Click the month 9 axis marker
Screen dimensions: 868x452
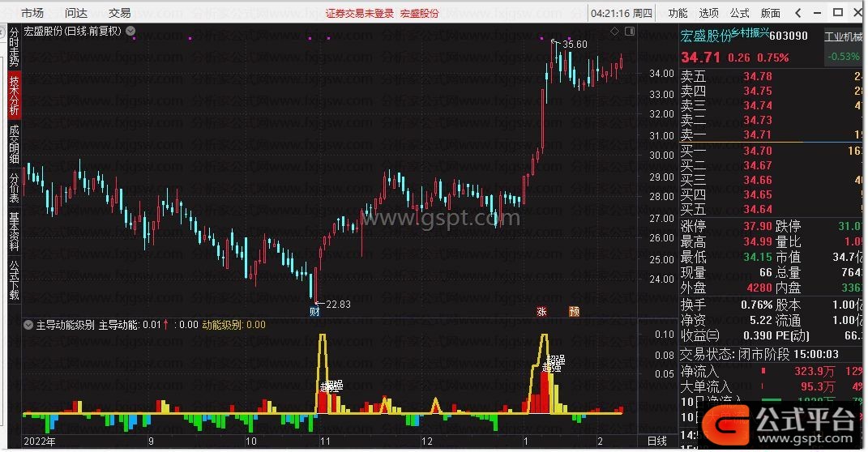[151, 441]
